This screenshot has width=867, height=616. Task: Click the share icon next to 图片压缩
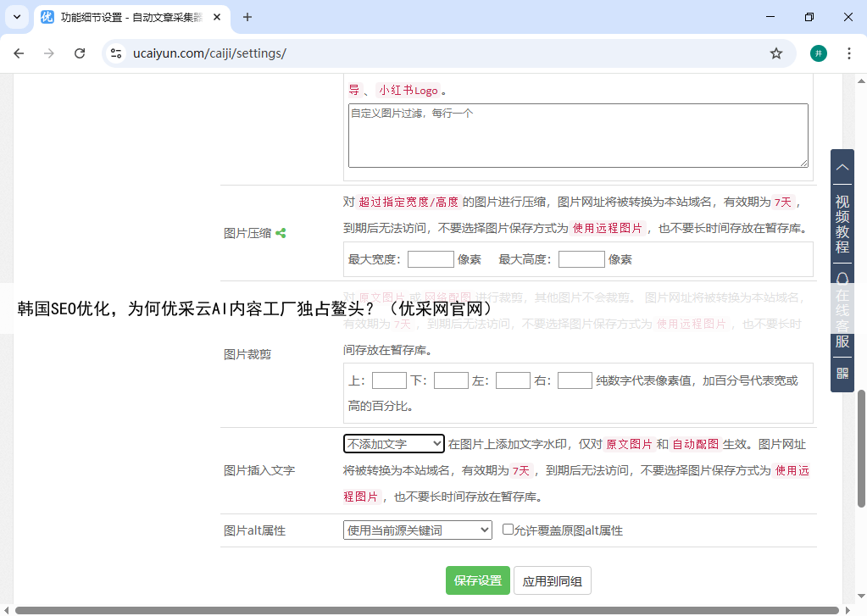pyautogui.click(x=281, y=233)
